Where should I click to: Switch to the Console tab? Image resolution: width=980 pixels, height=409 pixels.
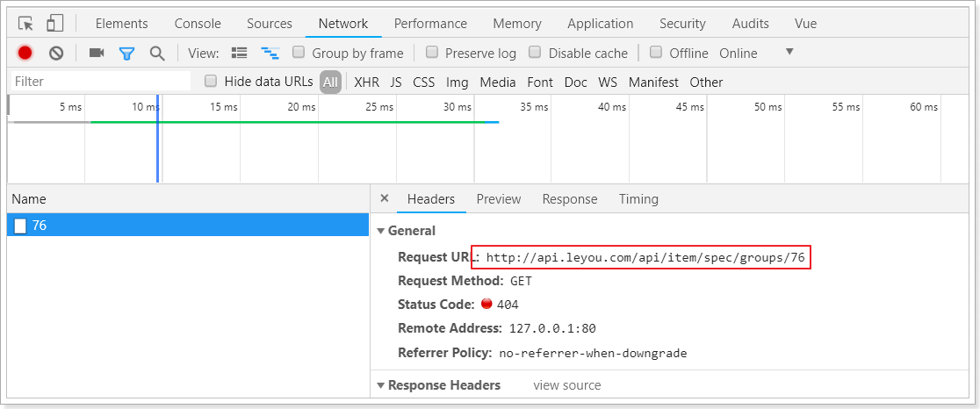click(x=198, y=24)
